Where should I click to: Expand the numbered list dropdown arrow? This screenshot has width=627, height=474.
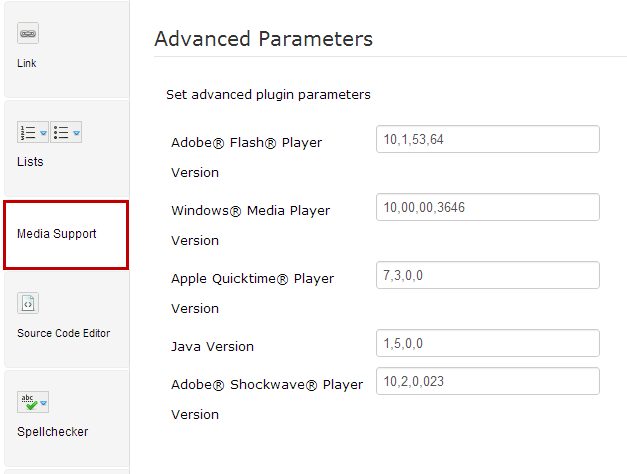[x=44, y=132]
